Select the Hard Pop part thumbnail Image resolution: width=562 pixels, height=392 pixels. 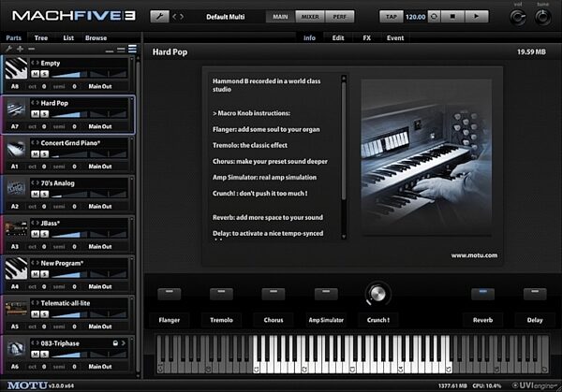pos(16,109)
